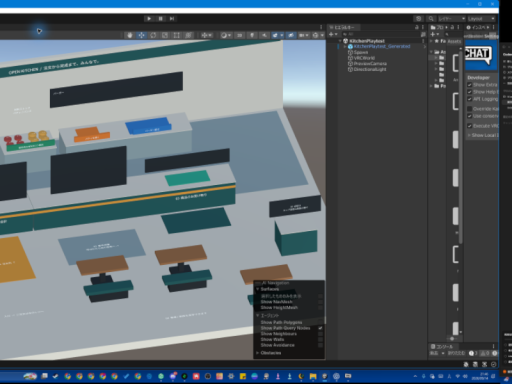512x384 pixels.
Task: Enable the Show NavMesh checkbox
Action: point(320,302)
